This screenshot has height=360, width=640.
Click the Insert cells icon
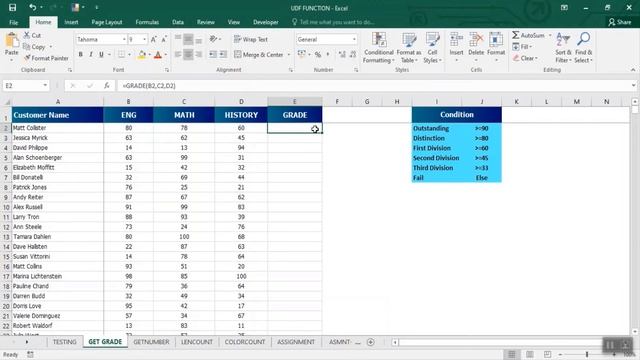[456, 40]
